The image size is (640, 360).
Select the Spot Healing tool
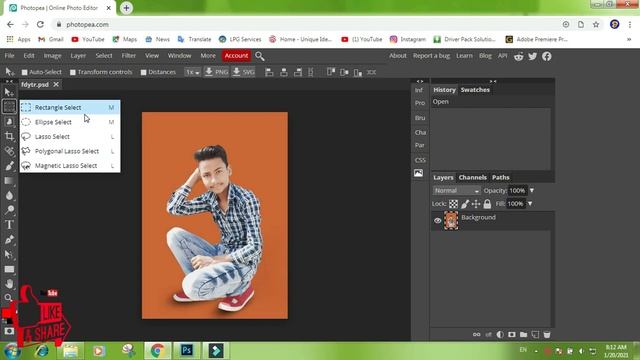point(9,151)
